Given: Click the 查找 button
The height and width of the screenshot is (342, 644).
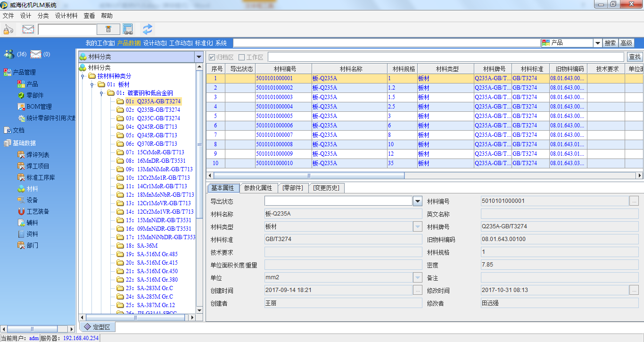Looking at the screenshot, I should pyautogui.click(x=635, y=57).
